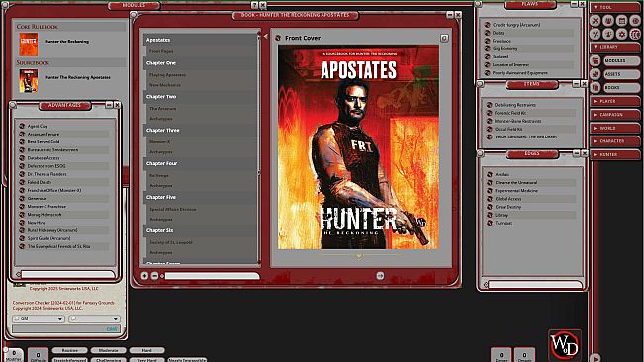
Task: Click the Edges window search field
Action: point(535,285)
